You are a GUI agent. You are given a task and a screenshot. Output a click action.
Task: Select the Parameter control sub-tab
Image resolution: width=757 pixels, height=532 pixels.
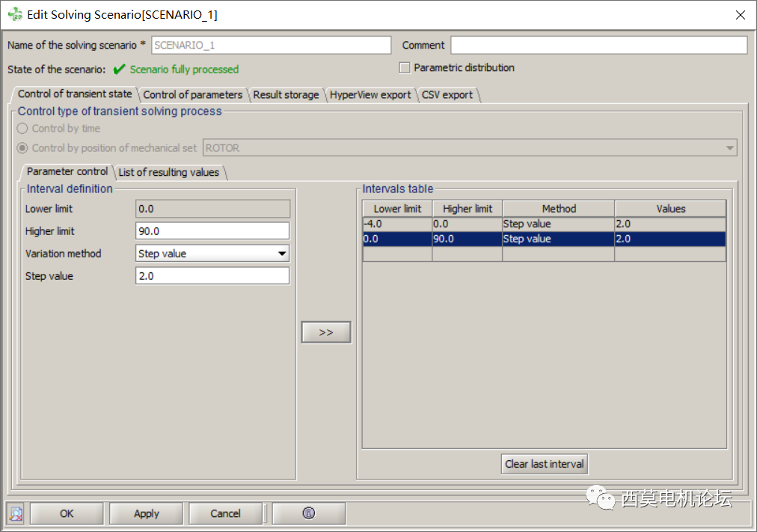(x=67, y=172)
